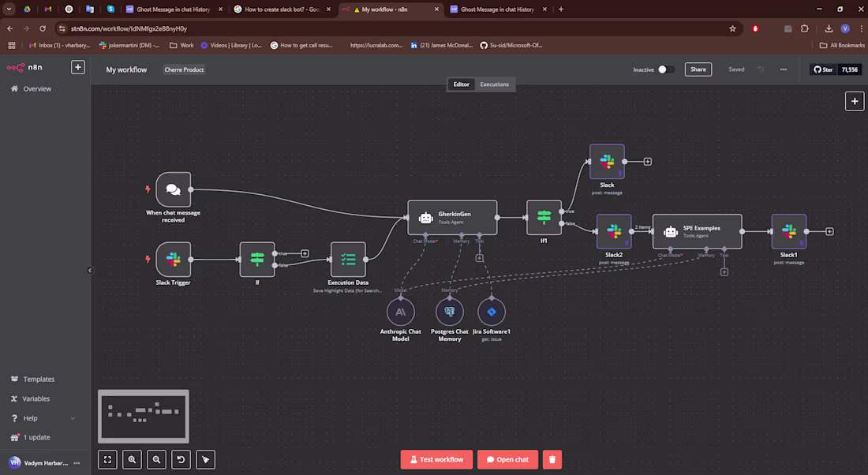The height and width of the screenshot is (475, 868).
Task: Open the Templates sidebar item
Action: point(38,379)
